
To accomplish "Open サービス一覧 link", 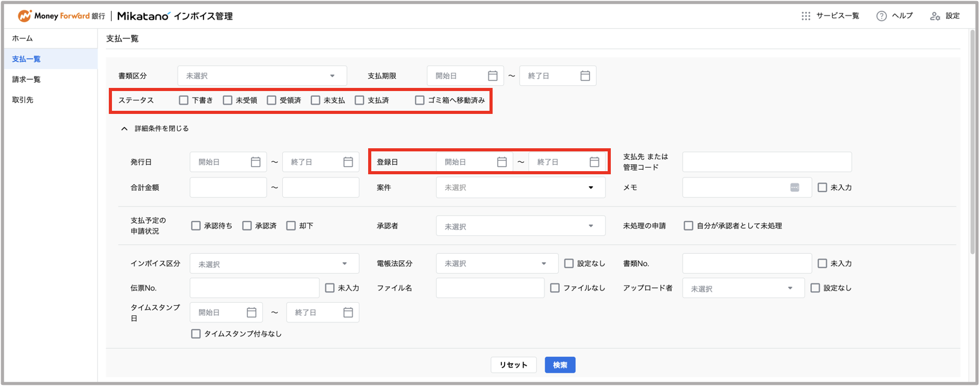I will [x=838, y=16].
